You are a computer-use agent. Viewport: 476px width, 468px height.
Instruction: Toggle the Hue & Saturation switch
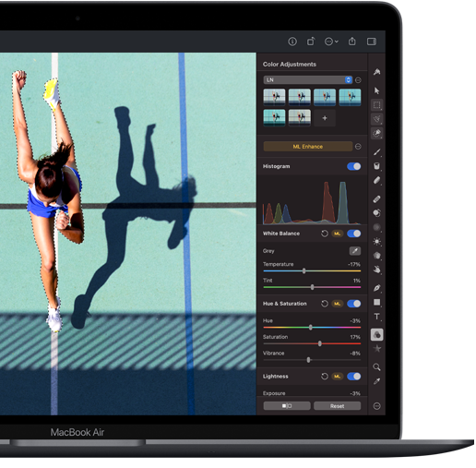(353, 304)
